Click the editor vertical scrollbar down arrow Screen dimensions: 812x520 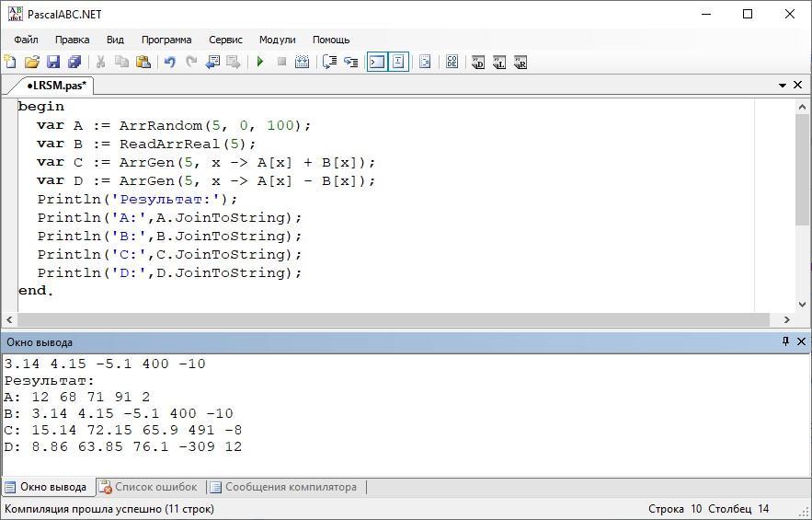click(x=802, y=305)
